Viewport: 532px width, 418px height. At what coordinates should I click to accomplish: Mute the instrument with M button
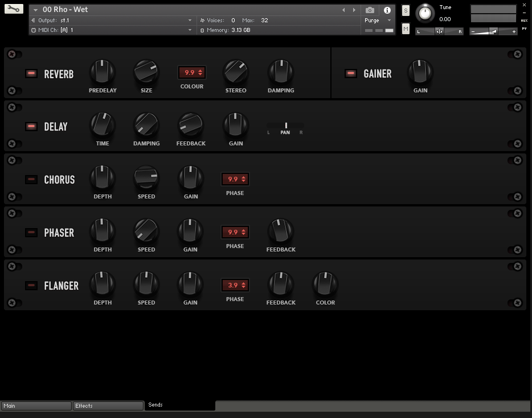point(406,29)
